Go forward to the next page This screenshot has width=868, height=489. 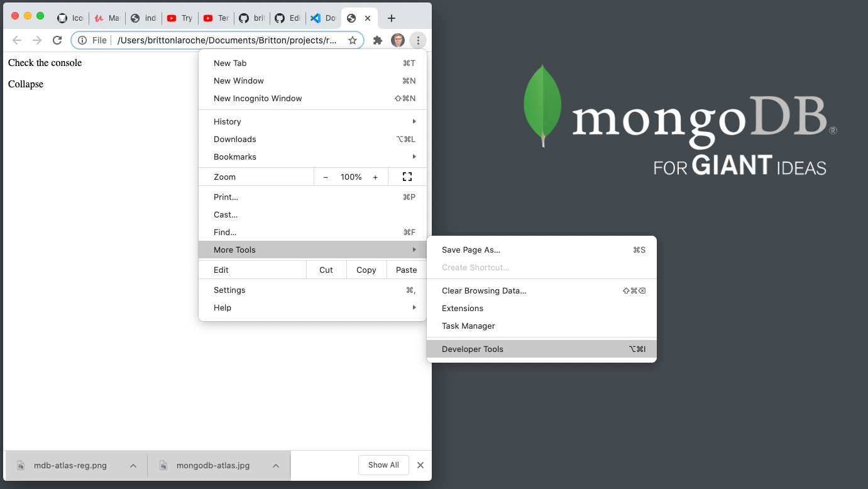coord(37,40)
